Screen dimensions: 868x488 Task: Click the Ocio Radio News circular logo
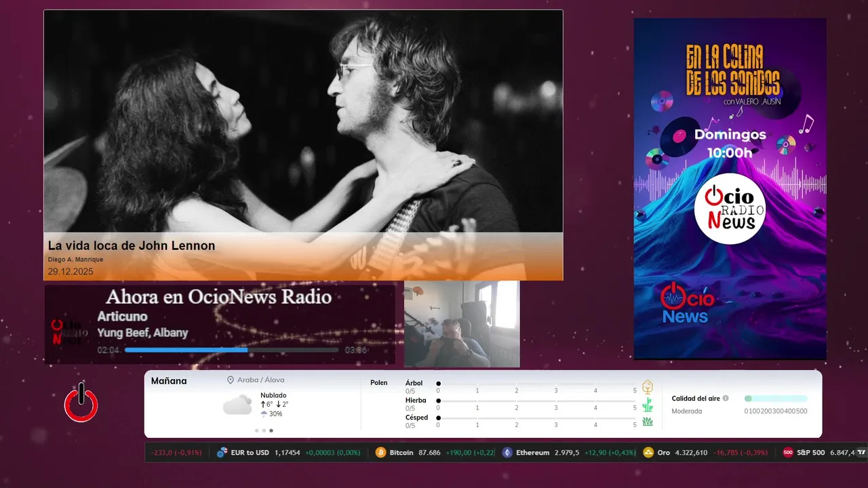coord(730,208)
